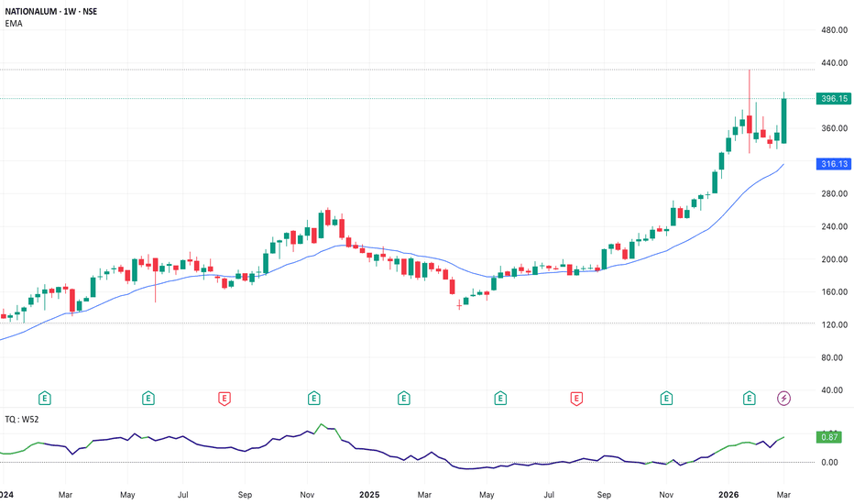Click the green earnings marker for February 2026
854x504 pixels.
click(x=750, y=399)
